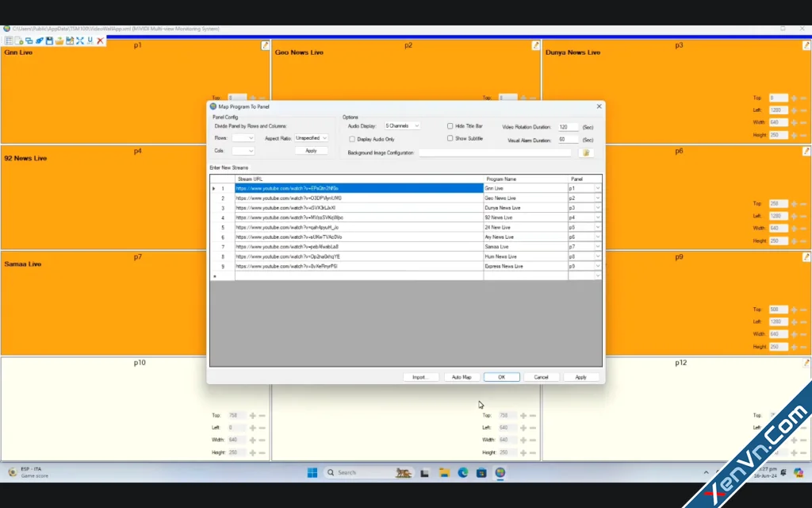The width and height of the screenshot is (812, 508).
Task: Open Panel dropdown for Geo News Live row
Action: pyautogui.click(x=598, y=198)
